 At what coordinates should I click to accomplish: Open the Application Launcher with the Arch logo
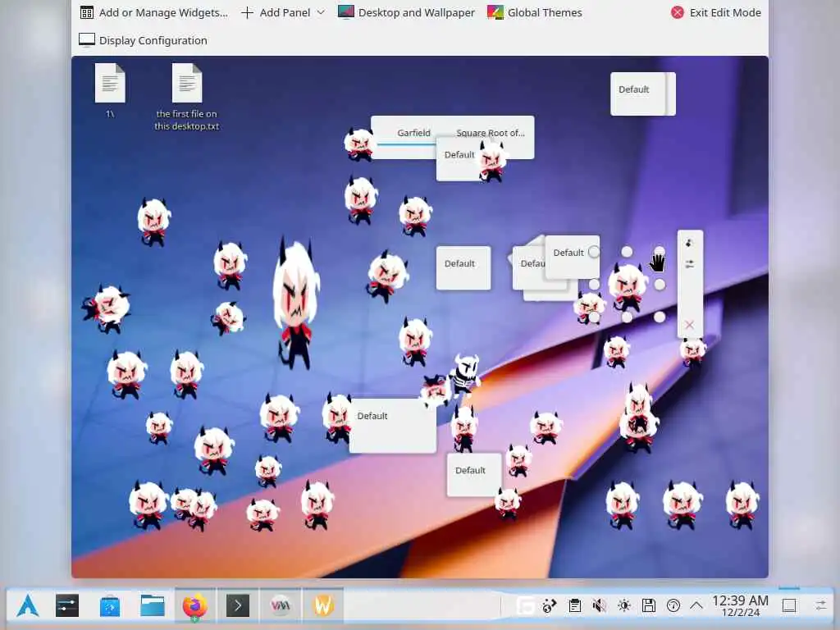[x=28, y=606]
